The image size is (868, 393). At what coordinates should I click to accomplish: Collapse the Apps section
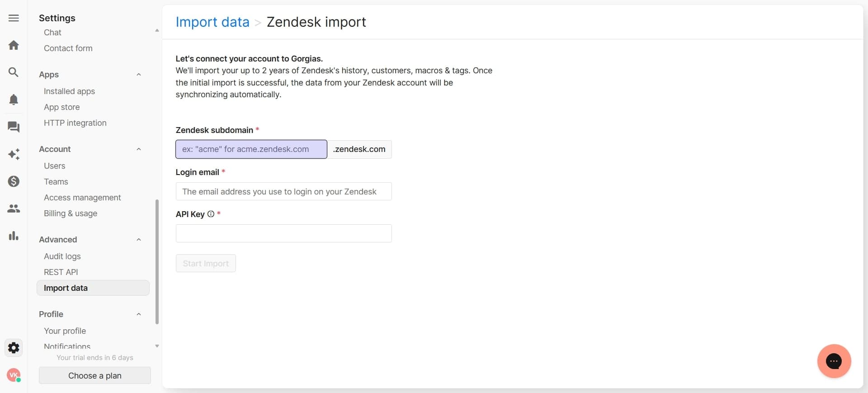coord(139,75)
